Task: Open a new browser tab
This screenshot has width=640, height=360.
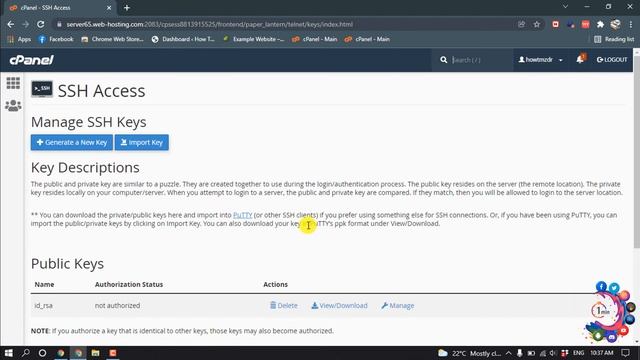Action: [x=127, y=8]
